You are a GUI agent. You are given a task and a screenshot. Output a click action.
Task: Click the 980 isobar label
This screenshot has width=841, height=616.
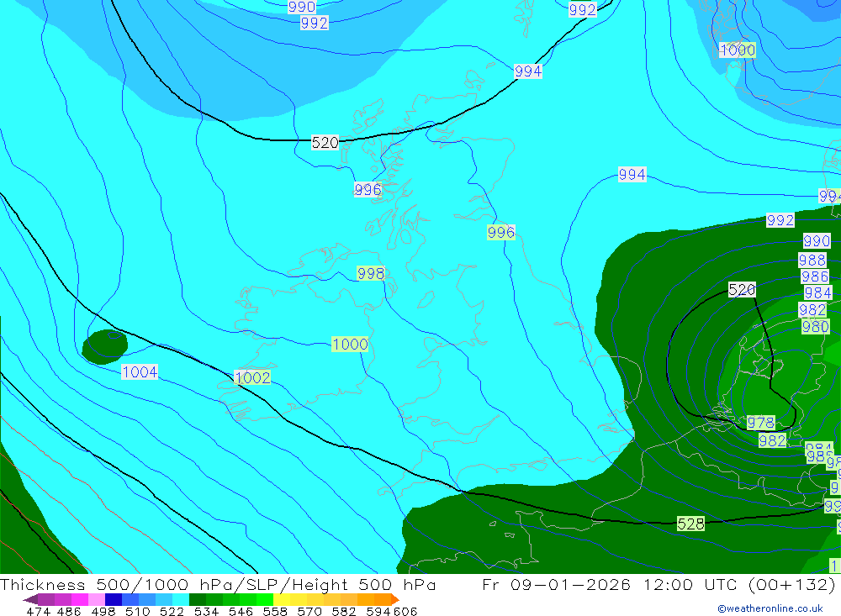(815, 326)
